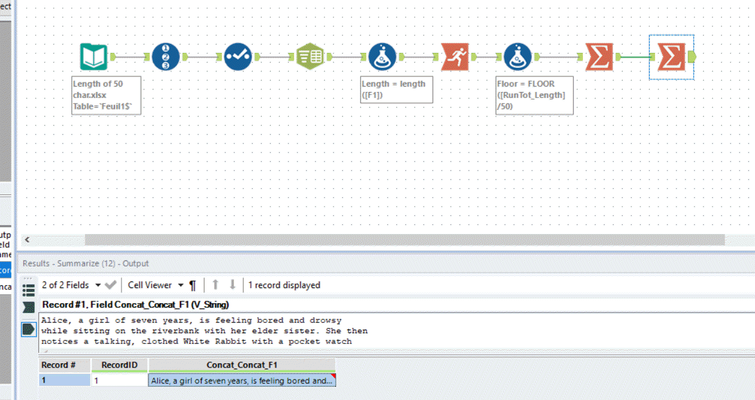Toggle the whitespace paragraph mark icon
The image size is (755, 400).
[x=193, y=285]
